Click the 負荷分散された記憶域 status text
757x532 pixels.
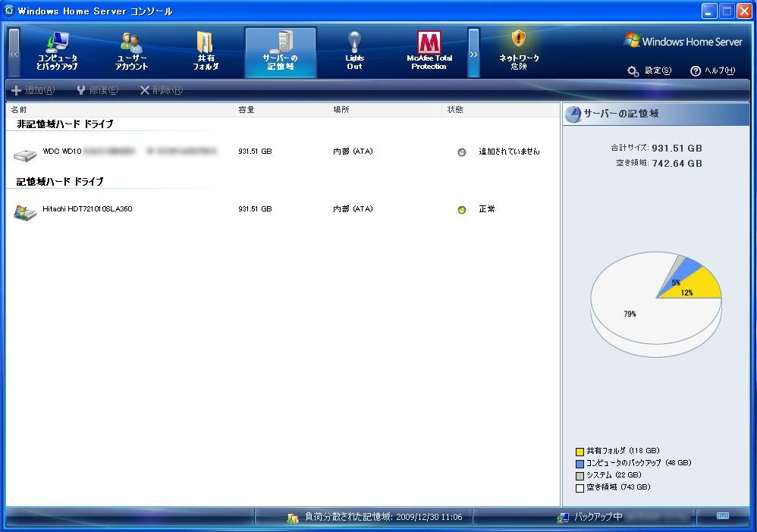pos(383,517)
